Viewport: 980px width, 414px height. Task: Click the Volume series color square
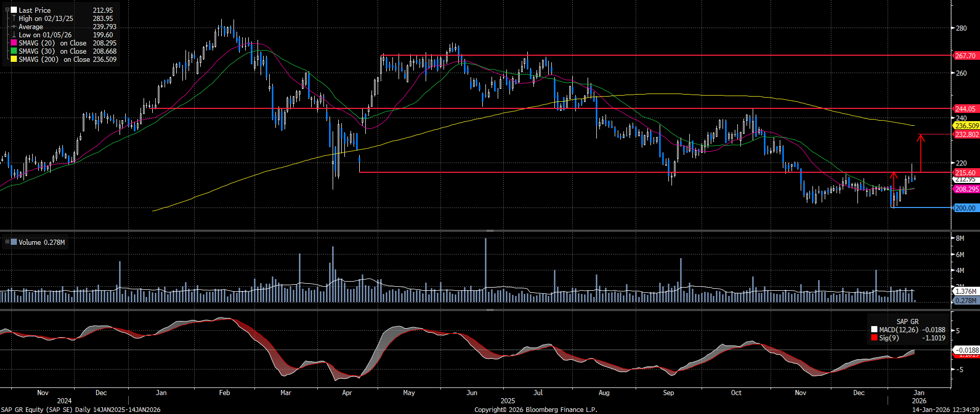pyautogui.click(x=14, y=242)
